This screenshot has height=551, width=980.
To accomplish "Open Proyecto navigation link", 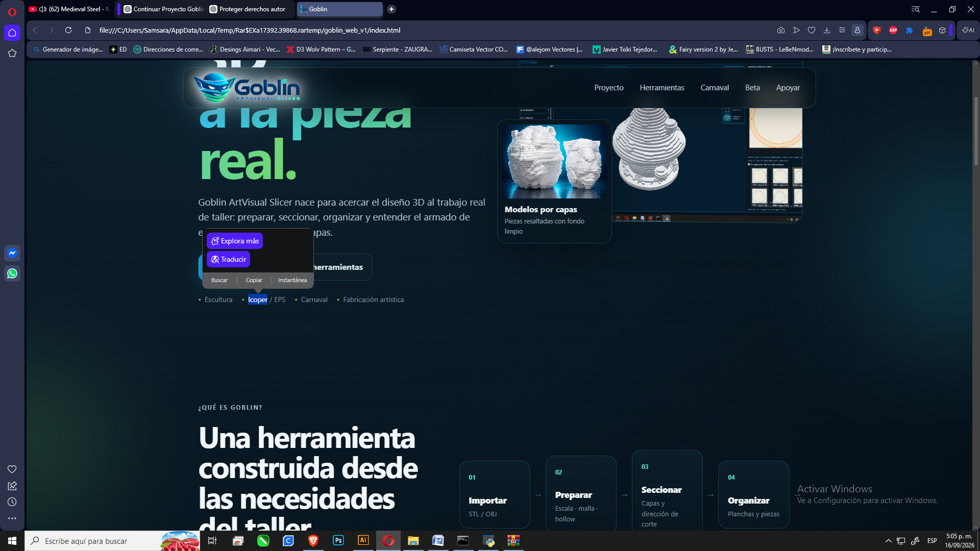I will click(609, 88).
